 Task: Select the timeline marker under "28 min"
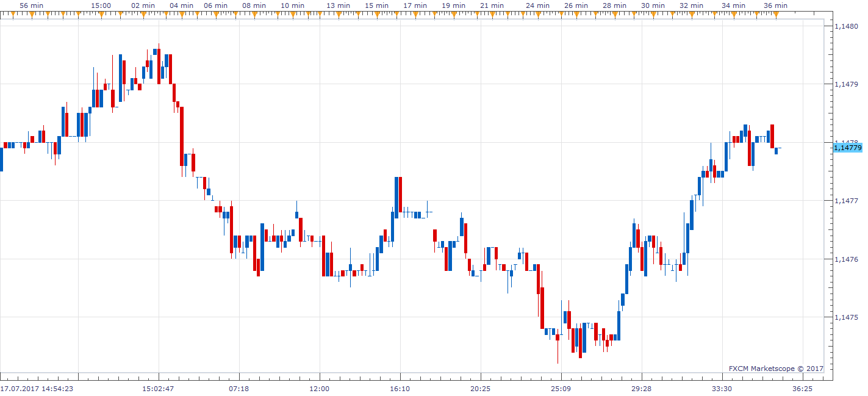pos(614,13)
